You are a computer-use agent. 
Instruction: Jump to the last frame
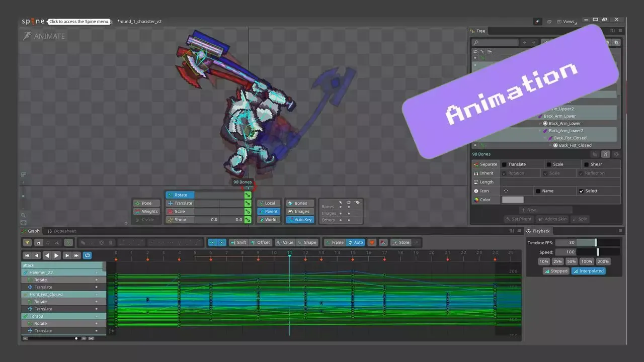coord(76,255)
